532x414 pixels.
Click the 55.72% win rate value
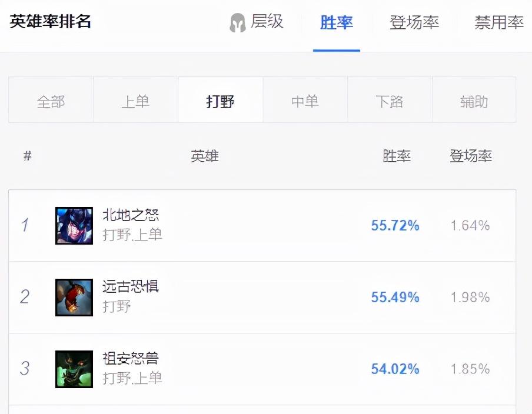coord(395,225)
